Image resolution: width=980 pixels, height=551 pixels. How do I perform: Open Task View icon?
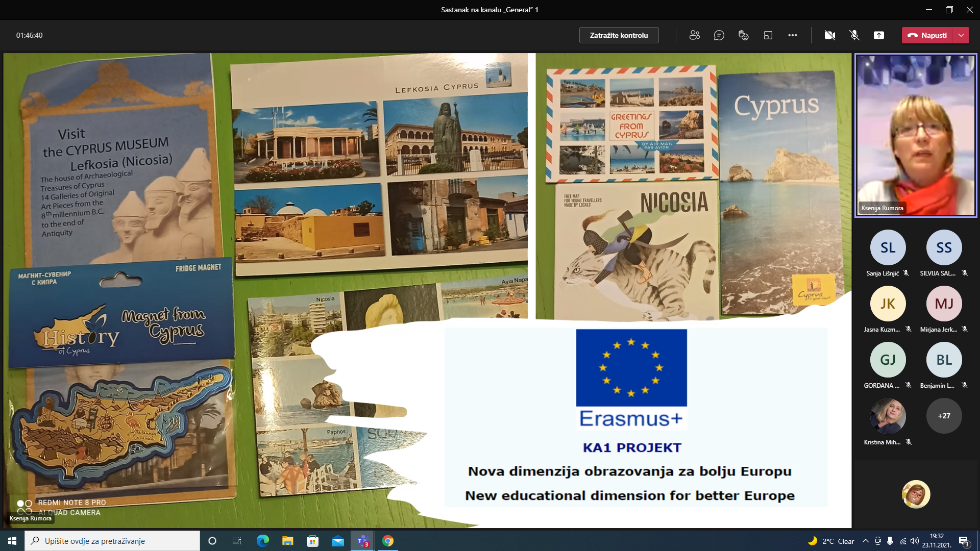click(237, 541)
